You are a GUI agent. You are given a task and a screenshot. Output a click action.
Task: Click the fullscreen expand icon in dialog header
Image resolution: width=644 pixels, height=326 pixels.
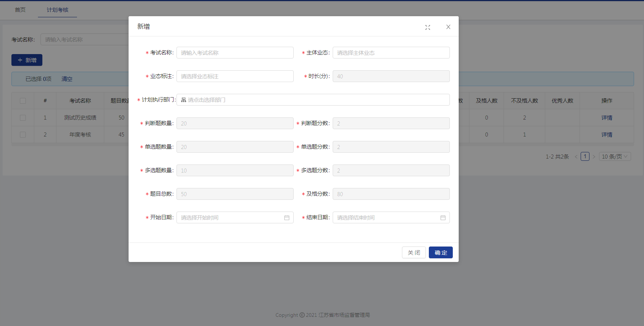(427, 28)
